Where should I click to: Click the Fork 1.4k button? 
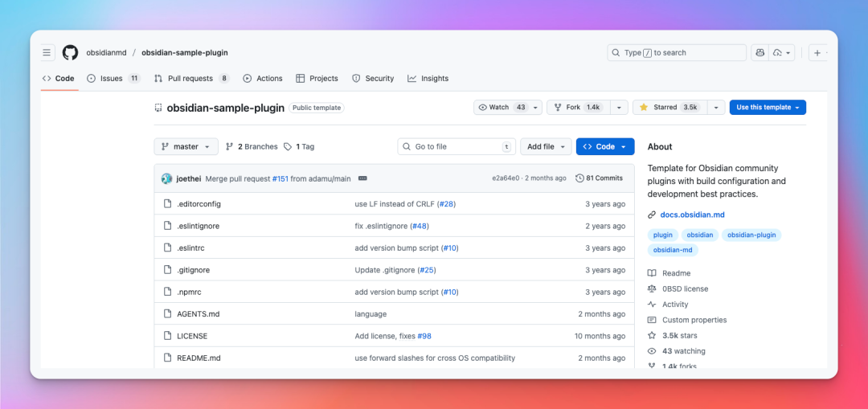click(x=578, y=108)
